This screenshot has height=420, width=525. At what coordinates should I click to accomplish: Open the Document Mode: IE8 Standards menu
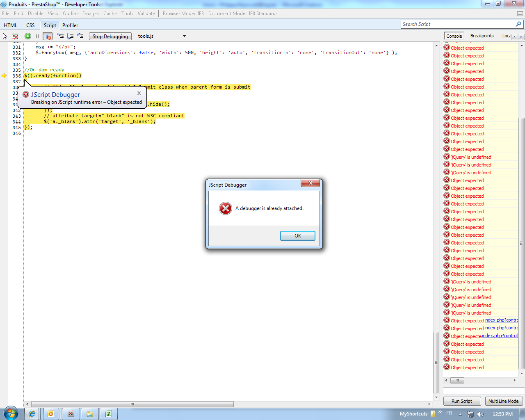click(x=243, y=14)
